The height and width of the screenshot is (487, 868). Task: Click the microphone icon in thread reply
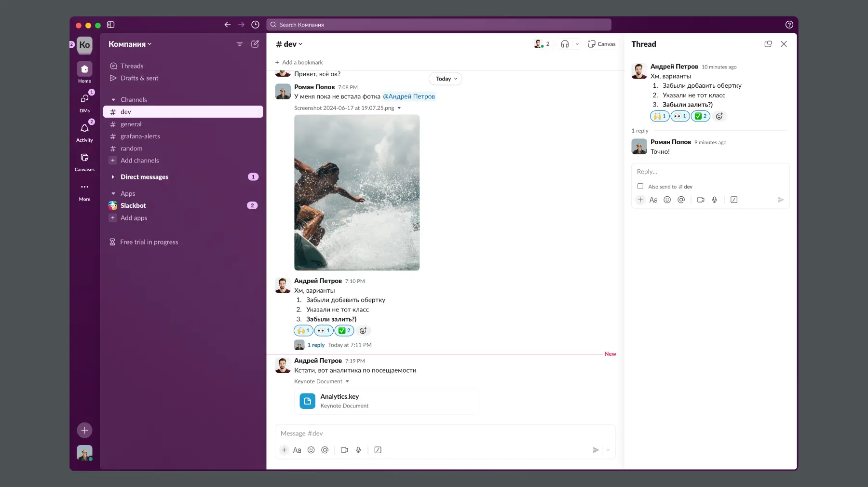pyautogui.click(x=714, y=200)
